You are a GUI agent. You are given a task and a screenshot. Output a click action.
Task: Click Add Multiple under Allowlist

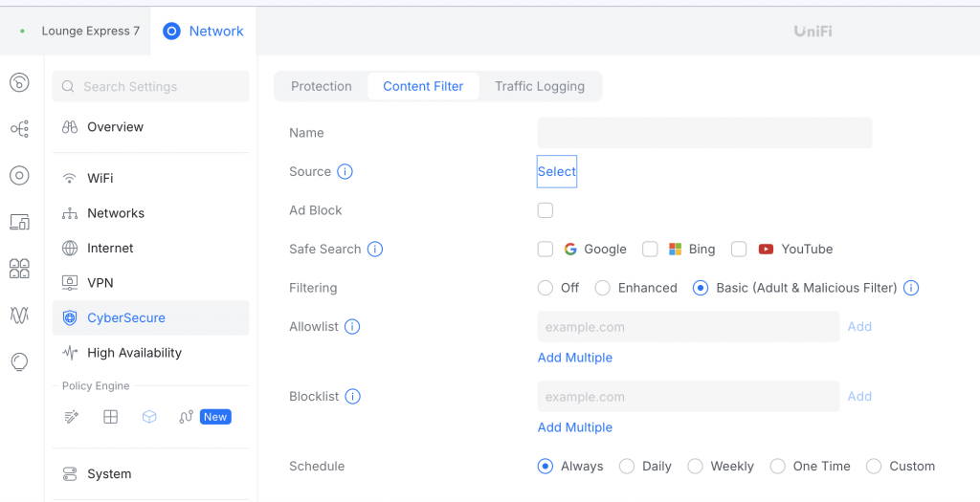575,358
